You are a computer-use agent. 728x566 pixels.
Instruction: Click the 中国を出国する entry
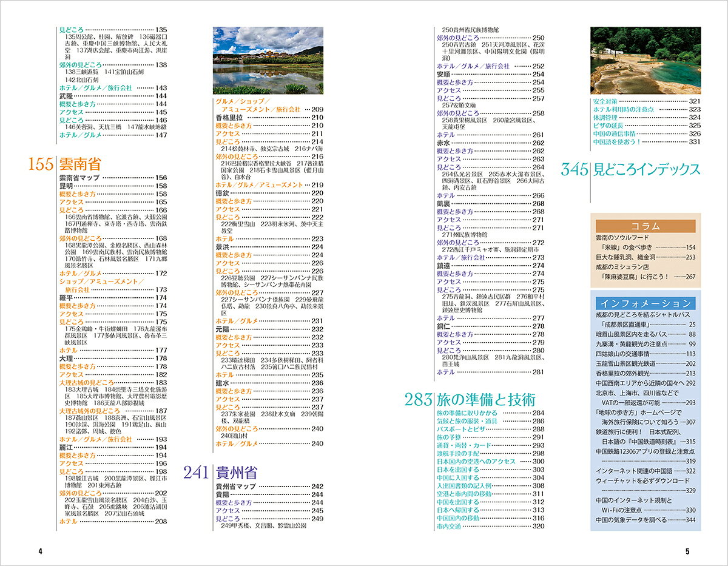(491, 502)
